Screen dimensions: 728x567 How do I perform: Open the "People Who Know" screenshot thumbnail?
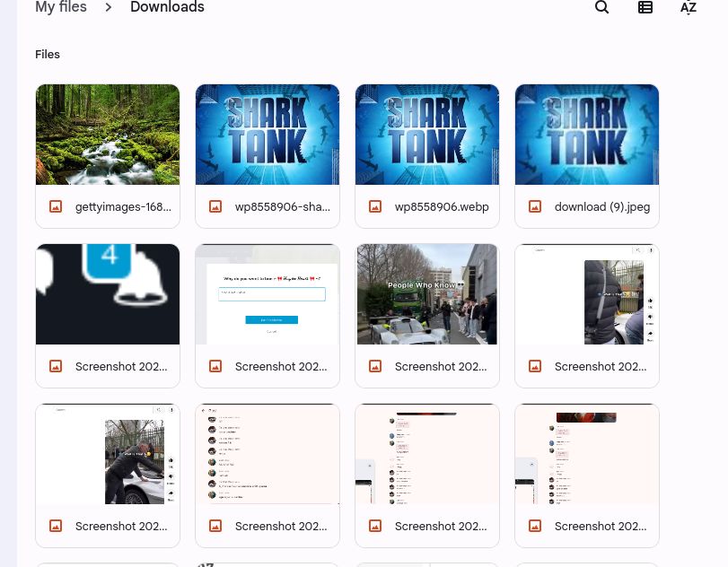tap(427, 294)
